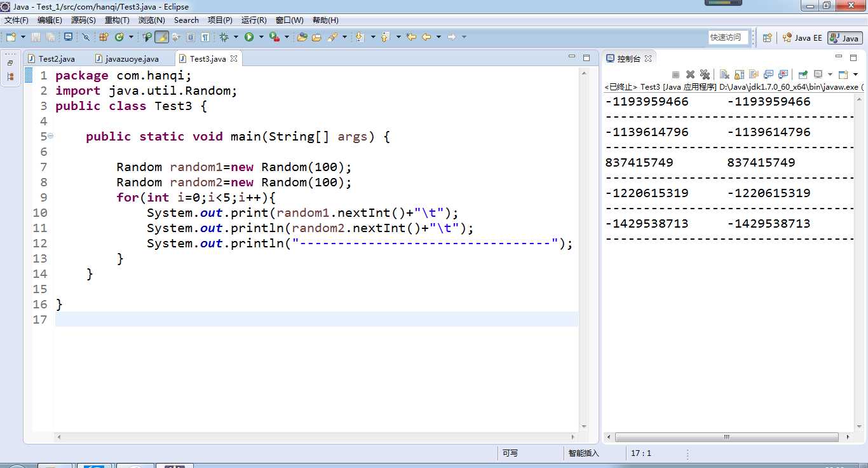Navigate Forward with the right arrow icon
Screen dimensions: 868x468
[451, 38]
